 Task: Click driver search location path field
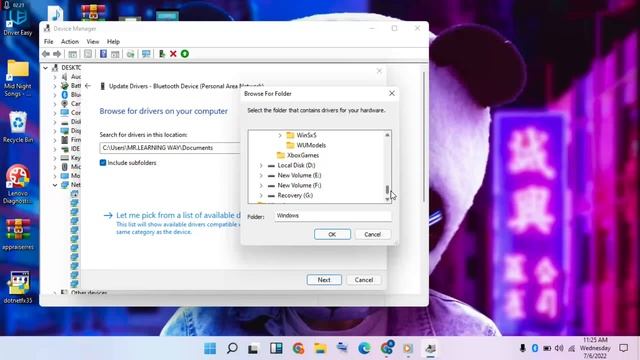171,148
